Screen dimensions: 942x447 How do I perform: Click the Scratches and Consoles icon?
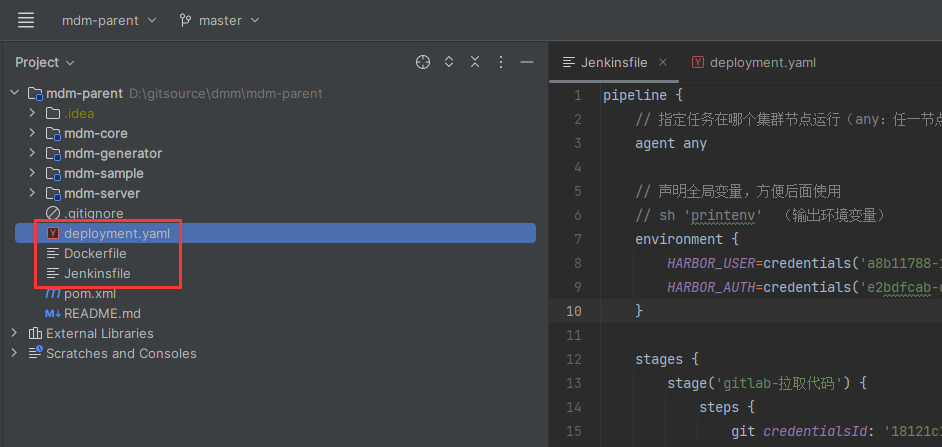[x=35, y=353]
